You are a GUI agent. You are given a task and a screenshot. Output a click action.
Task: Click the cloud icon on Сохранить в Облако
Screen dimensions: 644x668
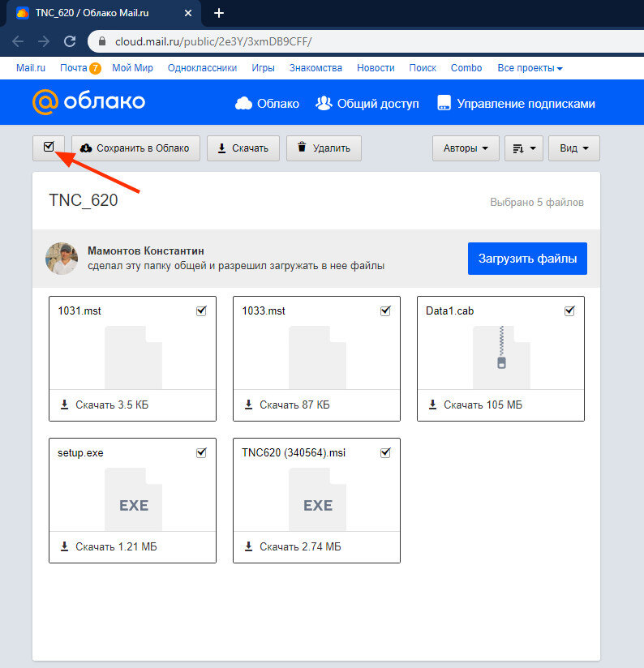coord(86,148)
